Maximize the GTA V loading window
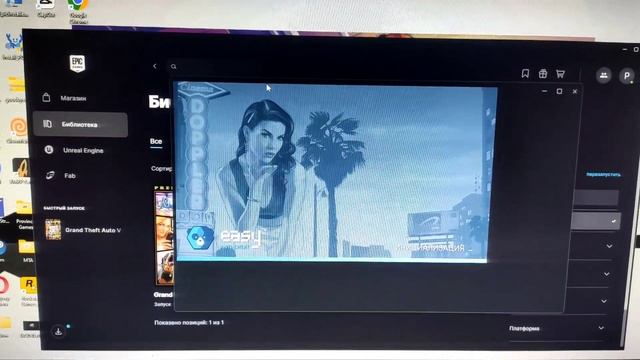 pyautogui.click(x=559, y=91)
